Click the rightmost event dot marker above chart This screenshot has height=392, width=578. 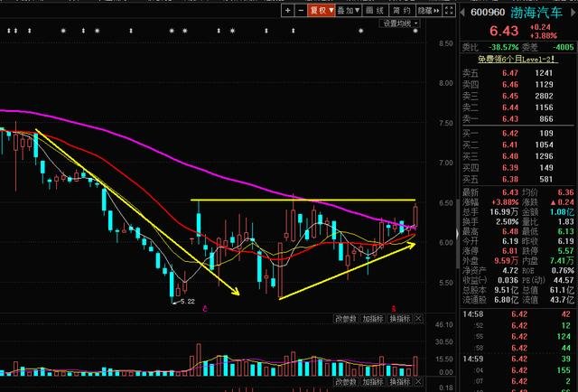click(x=415, y=31)
